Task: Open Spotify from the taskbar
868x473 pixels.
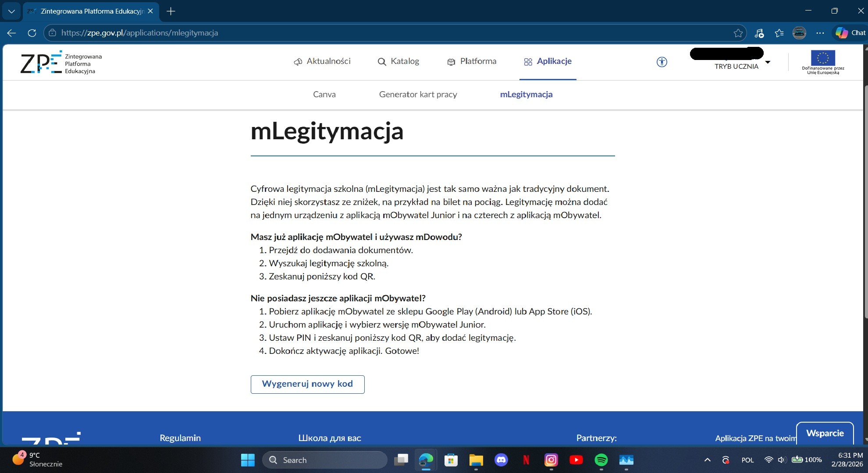Action: (601, 460)
